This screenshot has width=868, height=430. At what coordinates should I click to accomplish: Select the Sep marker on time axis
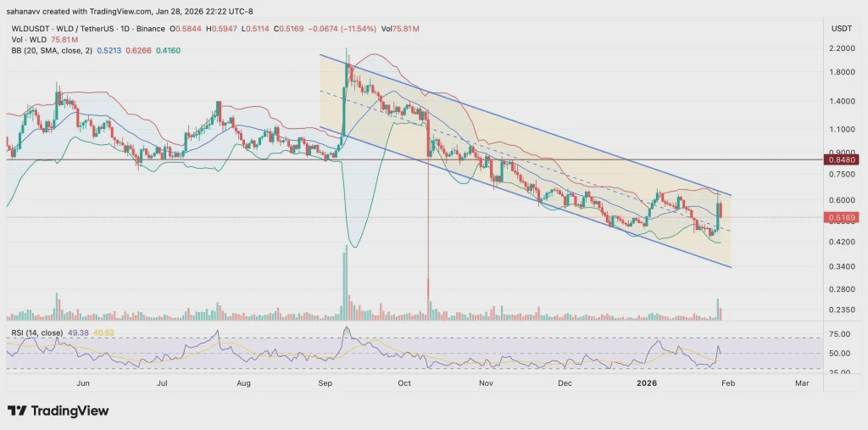tap(325, 383)
